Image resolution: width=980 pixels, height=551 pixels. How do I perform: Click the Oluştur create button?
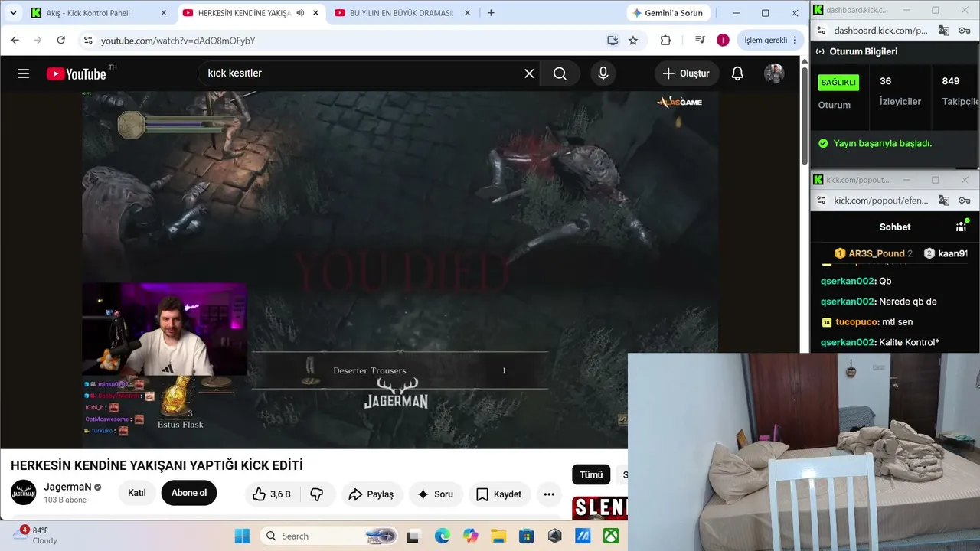coord(686,73)
